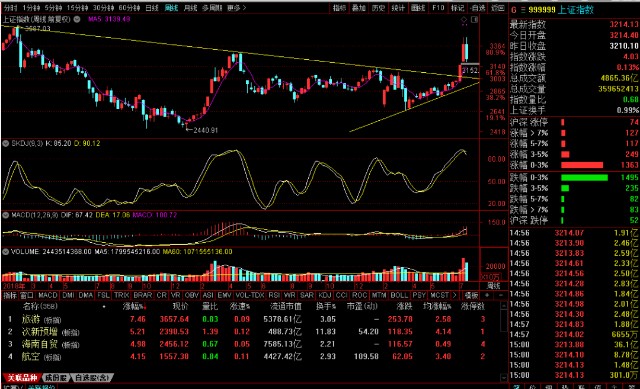Viewport: 640px width, 389px height.
Task: Zoom out chart with the minus button
Action: [500, 295]
